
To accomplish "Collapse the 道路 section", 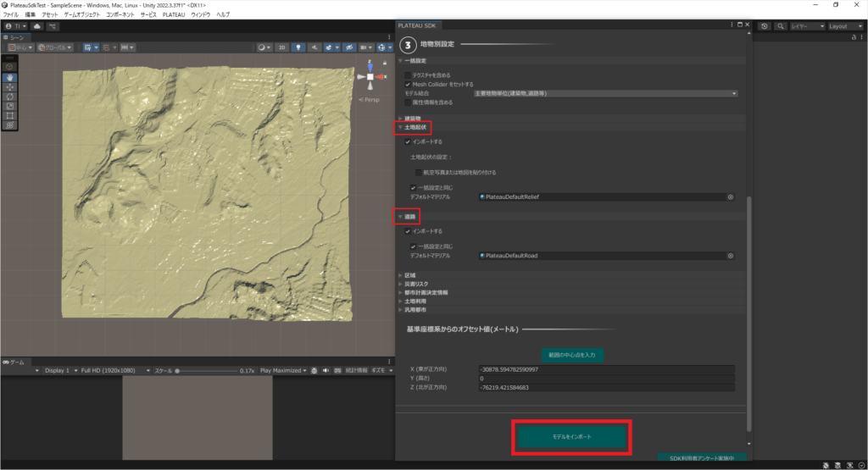I will 407,217.
